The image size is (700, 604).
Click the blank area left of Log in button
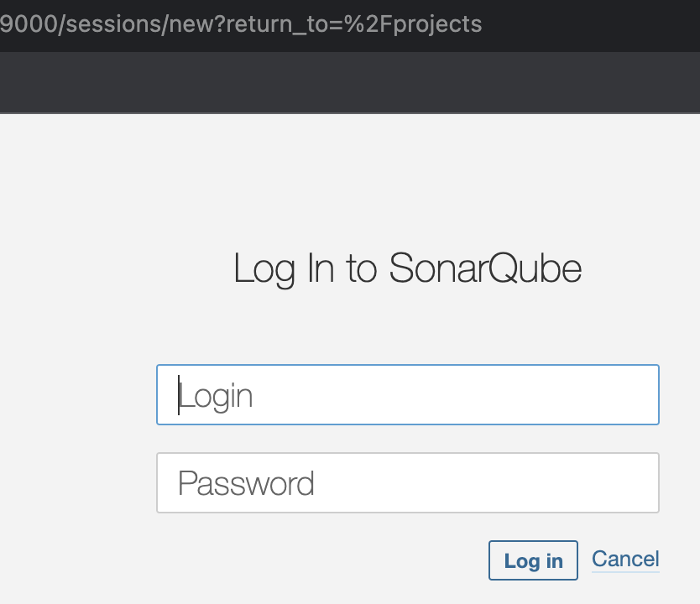(319, 560)
